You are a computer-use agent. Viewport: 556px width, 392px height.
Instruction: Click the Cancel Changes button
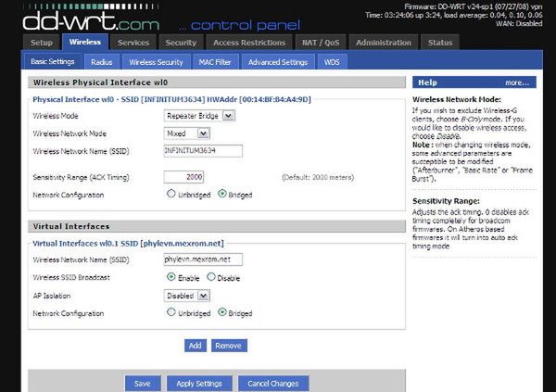273,384
